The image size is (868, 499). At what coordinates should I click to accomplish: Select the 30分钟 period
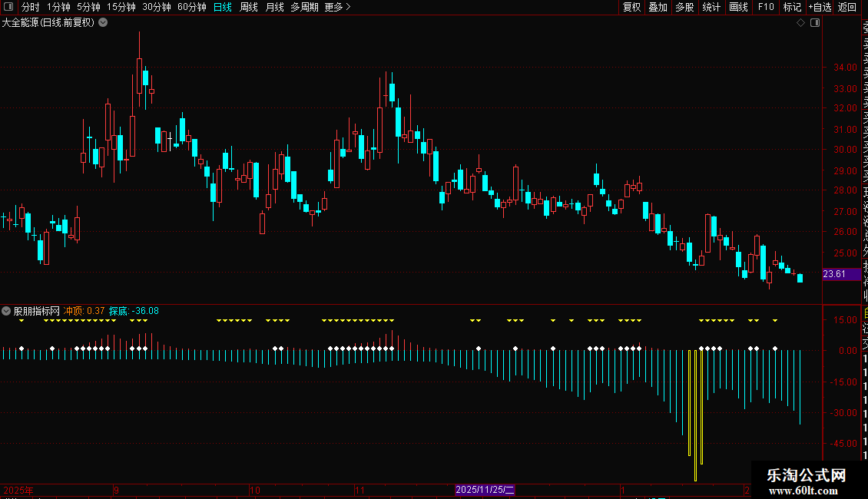(x=156, y=7)
